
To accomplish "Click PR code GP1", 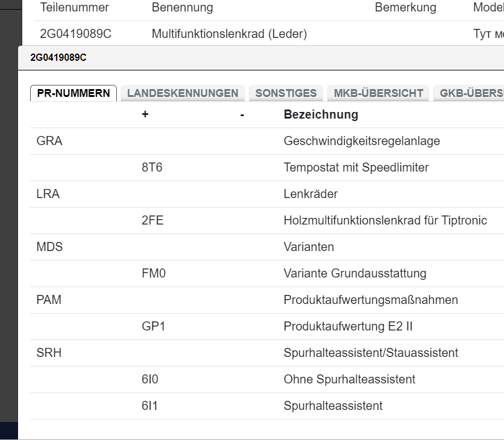I will (154, 326).
